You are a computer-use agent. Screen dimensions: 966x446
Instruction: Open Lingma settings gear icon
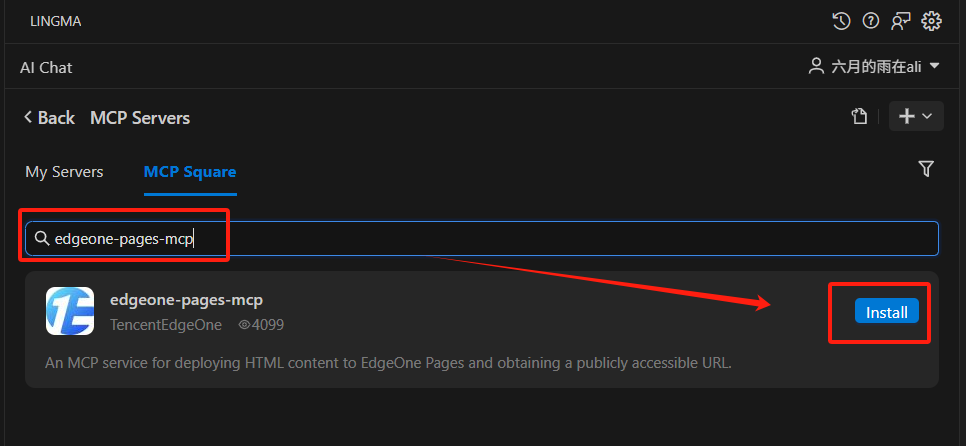[931, 22]
